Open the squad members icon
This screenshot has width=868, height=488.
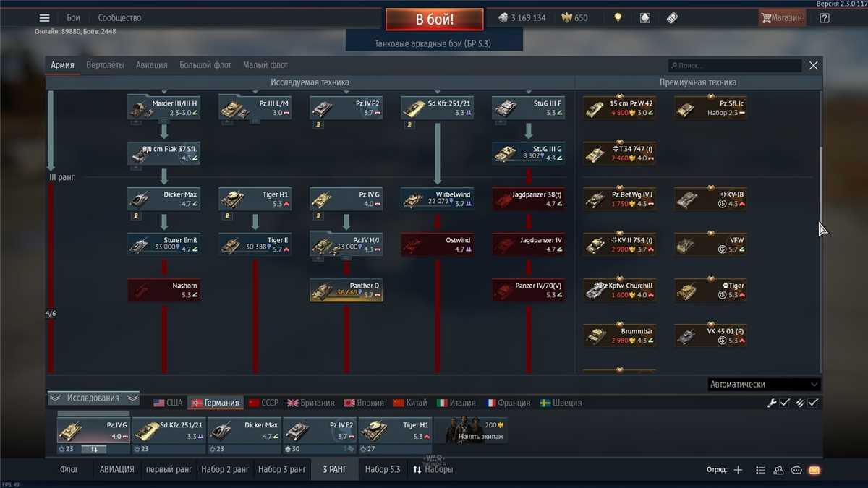coord(778,470)
